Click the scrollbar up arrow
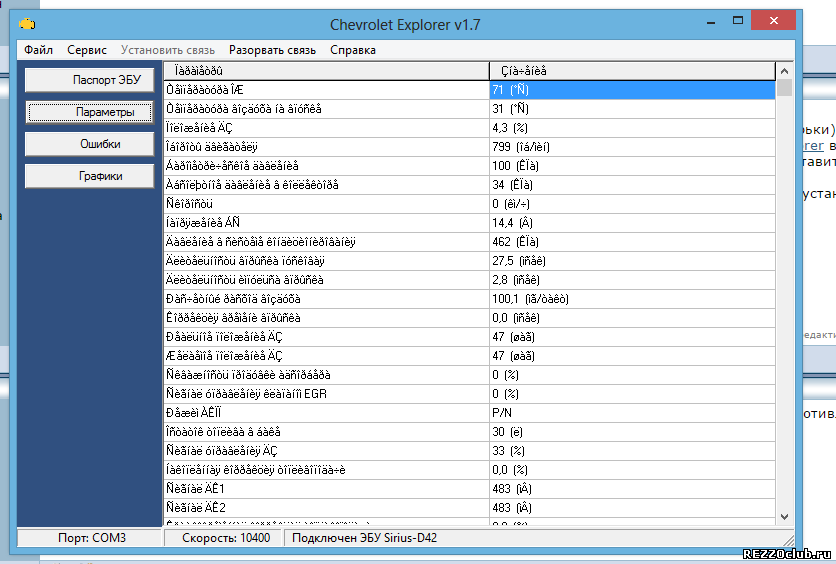The image size is (836, 564). (x=784, y=71)
